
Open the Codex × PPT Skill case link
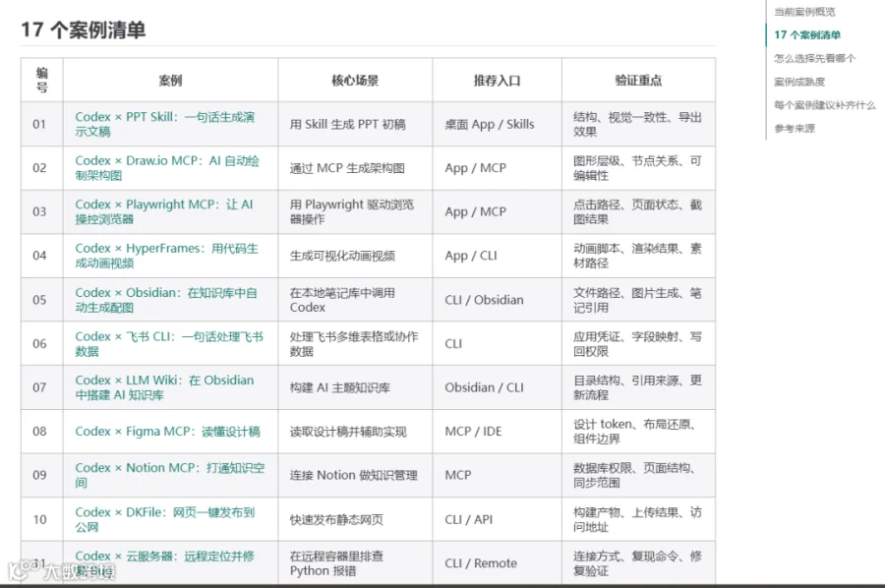pyautogui.click(x=165, y=124)
